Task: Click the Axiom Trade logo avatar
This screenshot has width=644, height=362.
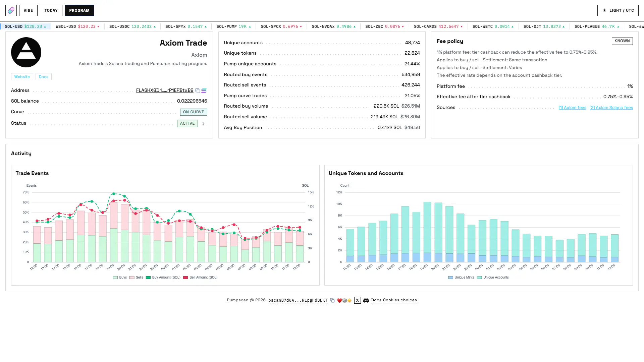Action: click(x=26, y=52)
